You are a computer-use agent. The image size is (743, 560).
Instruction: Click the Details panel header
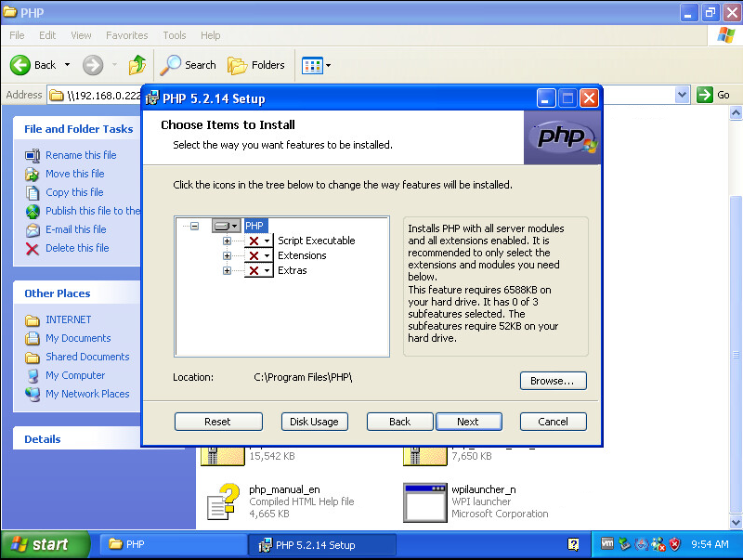(x=77, y=438)
